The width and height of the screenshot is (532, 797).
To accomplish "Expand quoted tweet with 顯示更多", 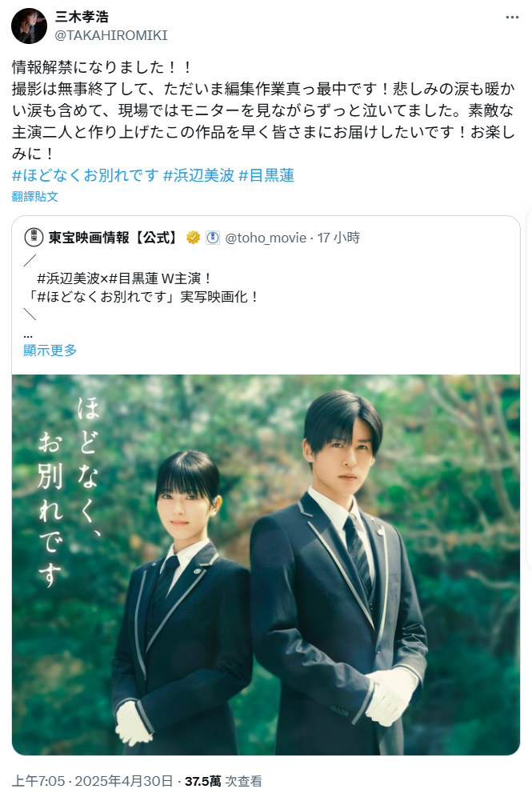I will tap(50, 350).
